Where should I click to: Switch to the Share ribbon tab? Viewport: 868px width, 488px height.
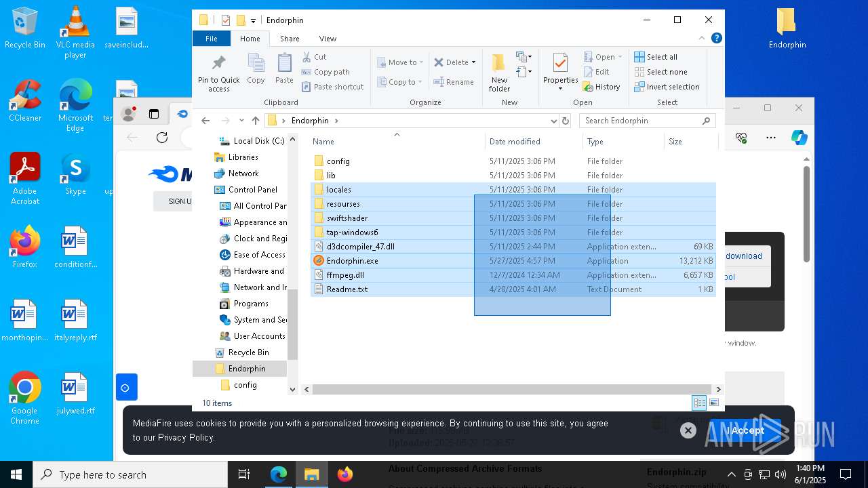click(x=290, y=39)
